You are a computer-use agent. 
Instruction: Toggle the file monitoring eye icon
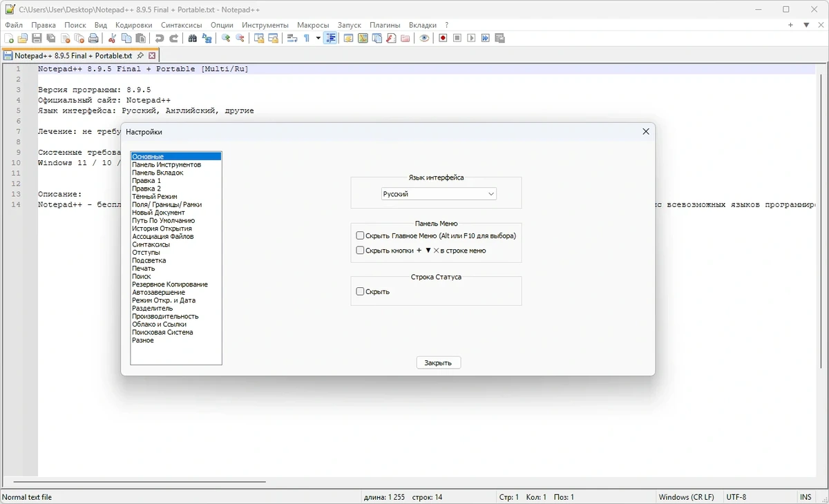424,39
